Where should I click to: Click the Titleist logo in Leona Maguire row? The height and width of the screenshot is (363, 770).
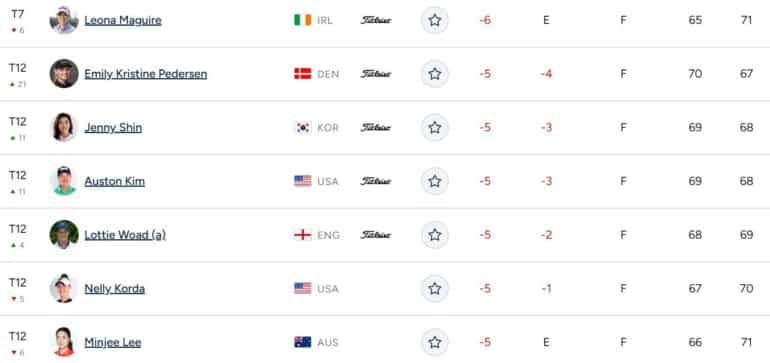pos(376,20)
